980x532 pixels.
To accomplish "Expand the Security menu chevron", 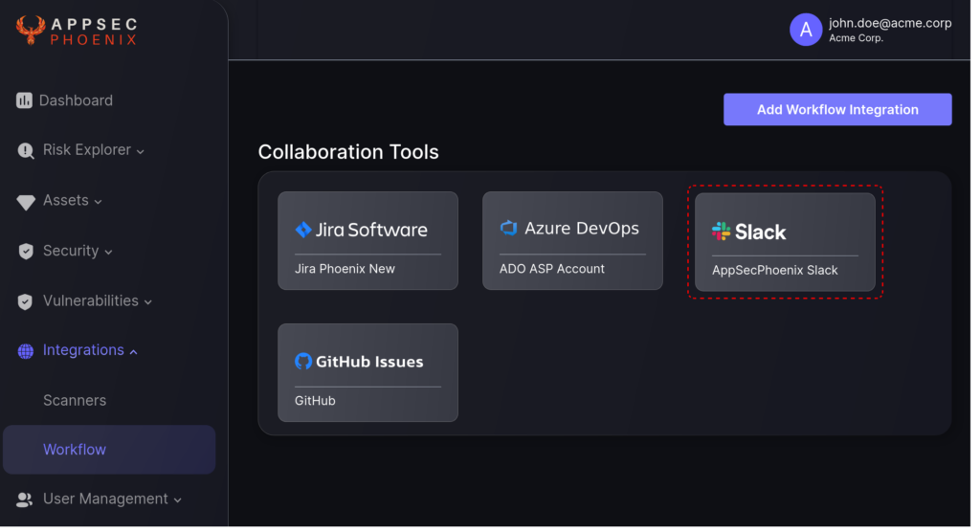I will pyautogui.click(x=109, y=254).
